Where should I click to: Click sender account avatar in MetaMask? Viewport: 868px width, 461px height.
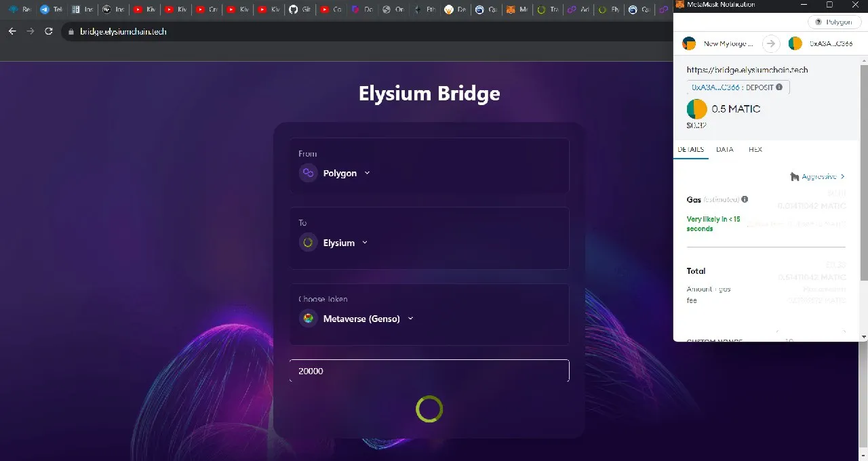click(x=689, y=43)
